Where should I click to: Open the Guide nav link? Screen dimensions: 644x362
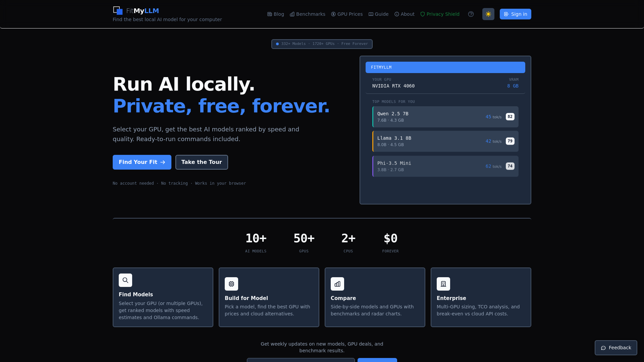click(x=378, y=14)
